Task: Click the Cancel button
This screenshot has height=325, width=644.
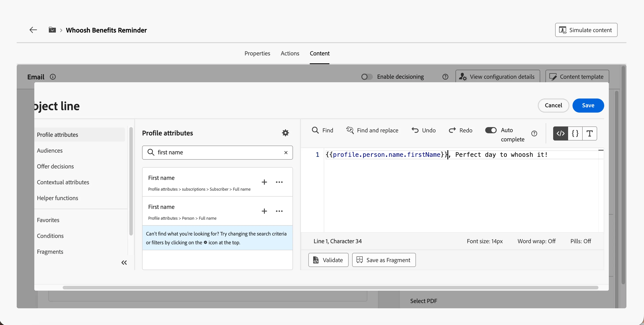Action: (553, 106)
